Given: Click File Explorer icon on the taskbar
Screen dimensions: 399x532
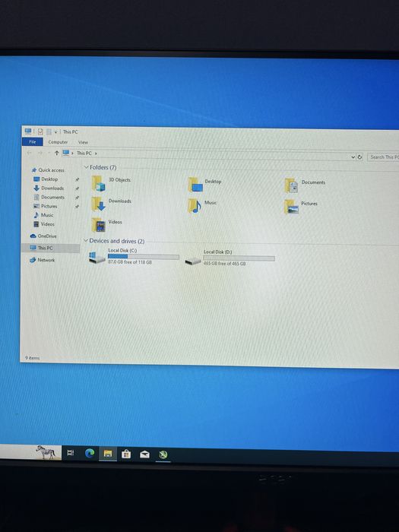Looking at the screenshot, I should pos(108,454).
